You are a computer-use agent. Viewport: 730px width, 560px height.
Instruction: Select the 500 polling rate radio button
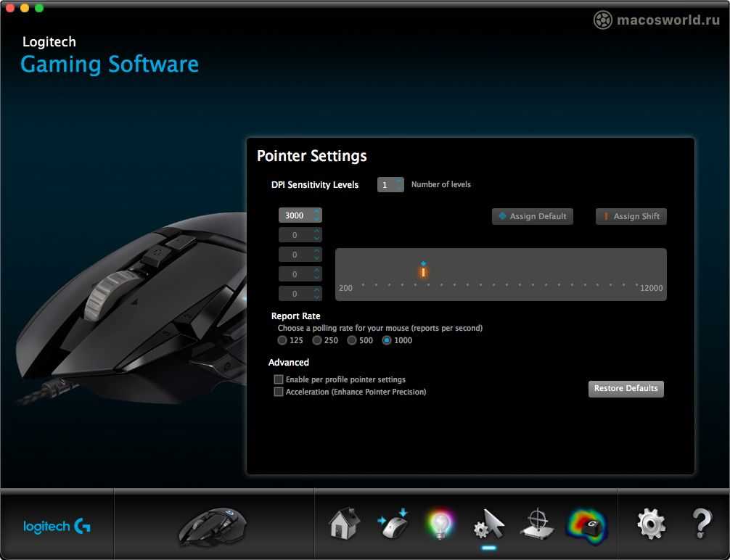[x=352, y=340]
